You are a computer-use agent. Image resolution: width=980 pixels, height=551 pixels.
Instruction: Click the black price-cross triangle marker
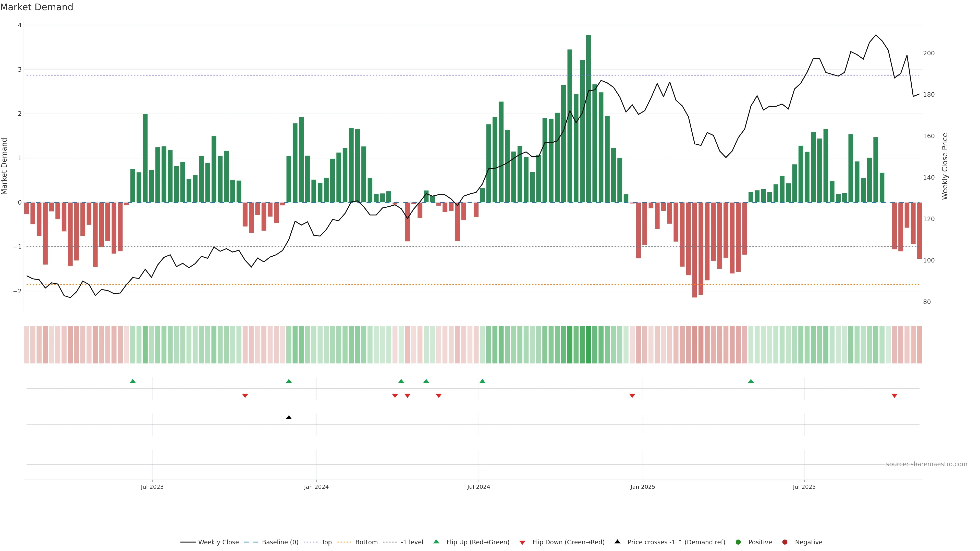(x=289, y=418)
